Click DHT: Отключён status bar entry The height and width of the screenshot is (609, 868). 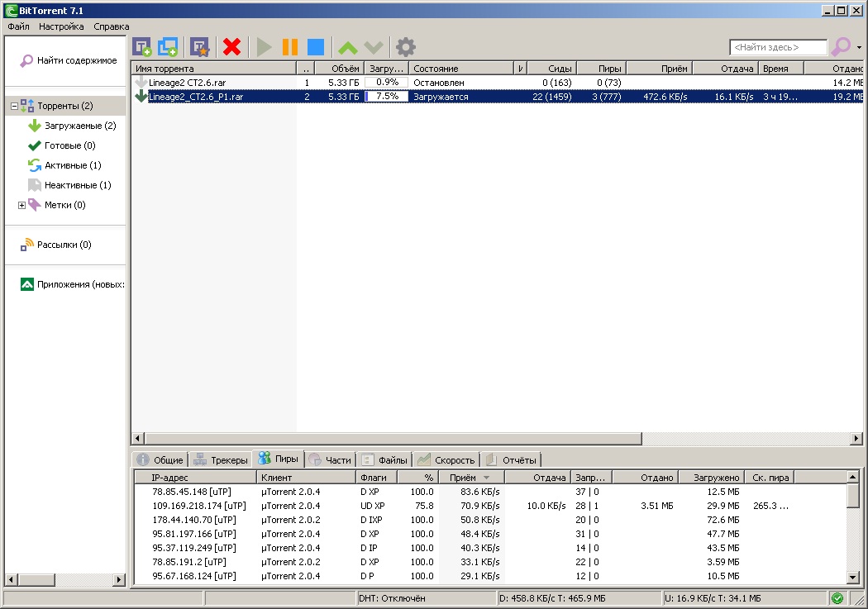tap(427, 598)
